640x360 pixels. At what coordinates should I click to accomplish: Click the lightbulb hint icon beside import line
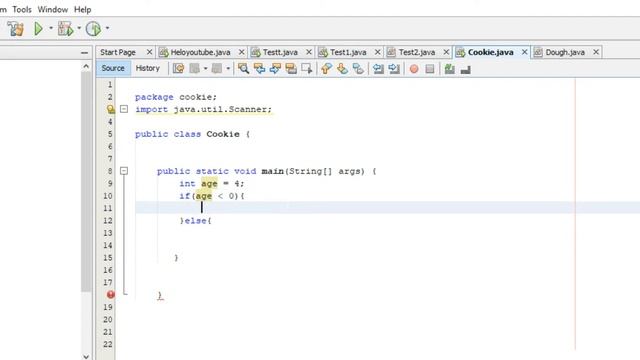111,109
